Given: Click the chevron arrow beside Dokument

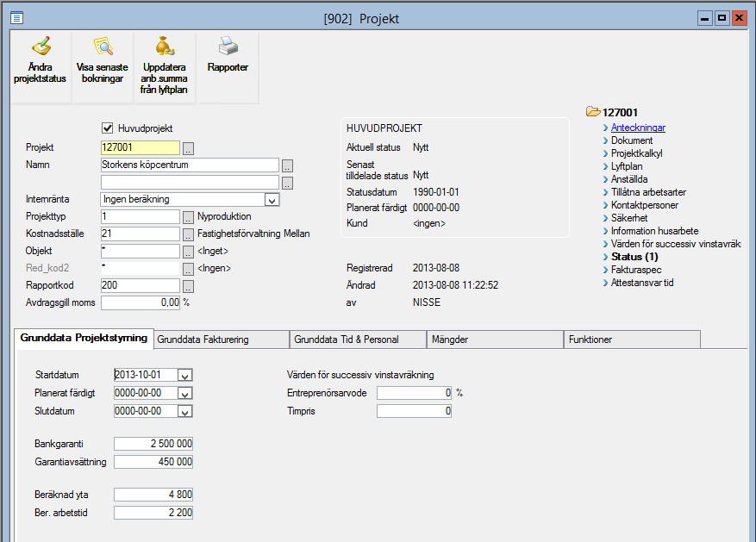Looking at the screenshot, I should (605, 140).
